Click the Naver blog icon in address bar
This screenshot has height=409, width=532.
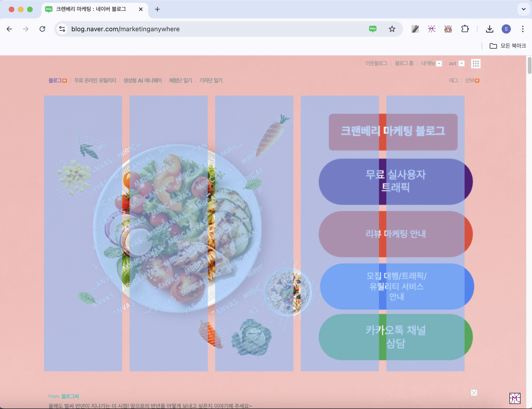click(x=373, y=29)
